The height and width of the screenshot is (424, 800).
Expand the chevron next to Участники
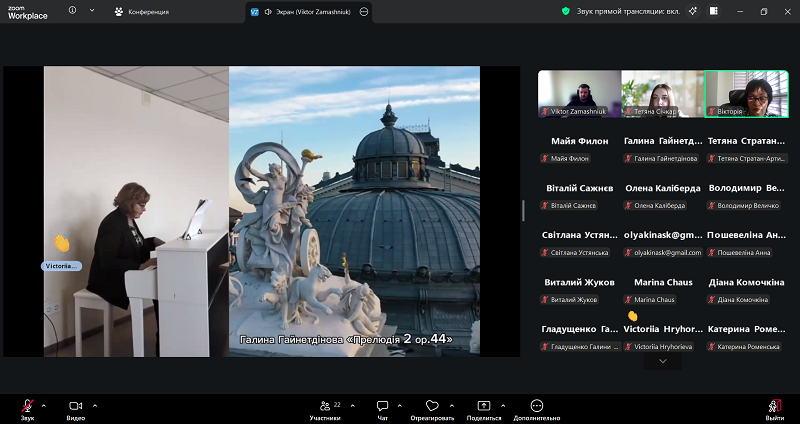[x=348, y=405]
